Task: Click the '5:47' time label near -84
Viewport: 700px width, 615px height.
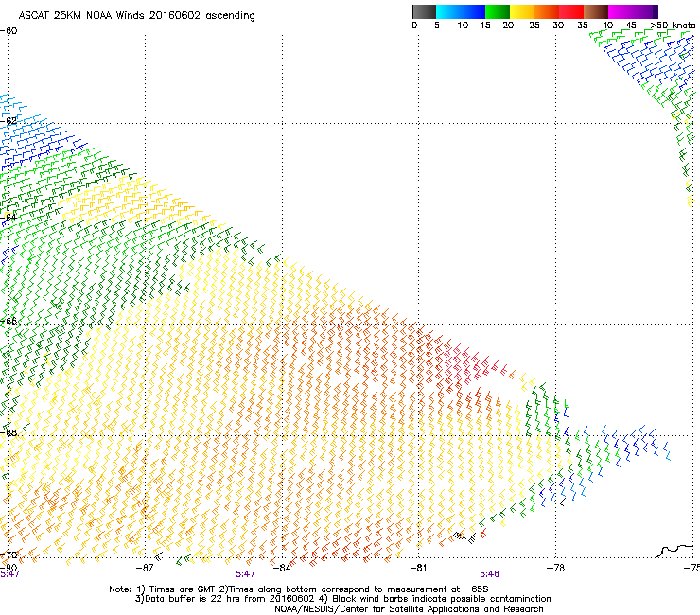Action: [x=245, y=574]
